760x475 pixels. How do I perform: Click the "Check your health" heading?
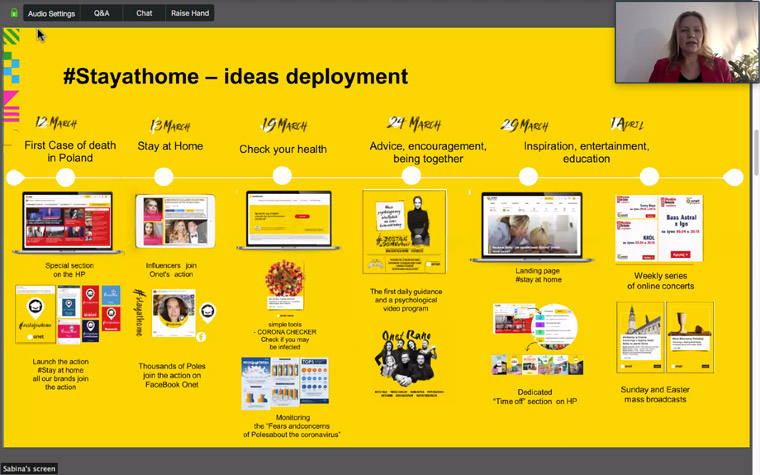coord(283,149)
